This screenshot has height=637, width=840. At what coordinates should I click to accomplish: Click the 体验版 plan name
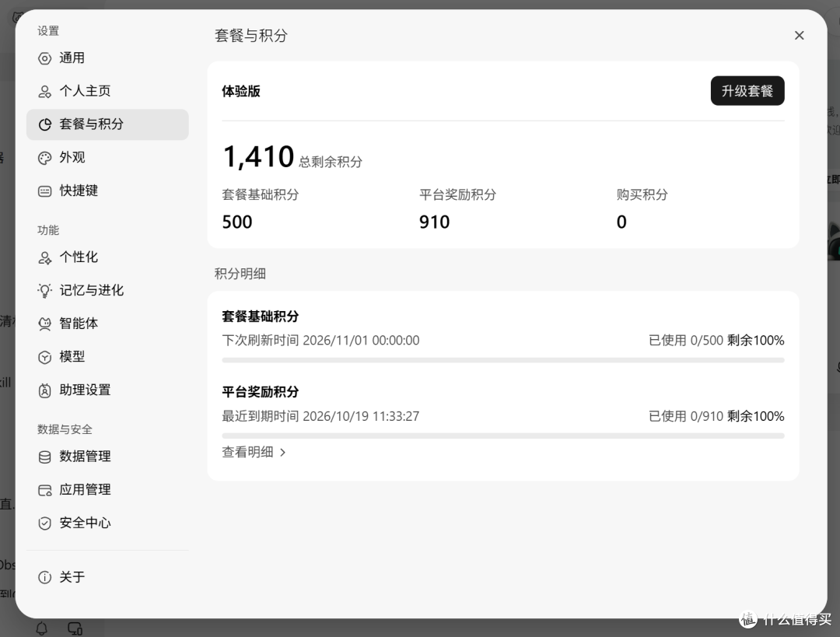click(x=241, y=91)
